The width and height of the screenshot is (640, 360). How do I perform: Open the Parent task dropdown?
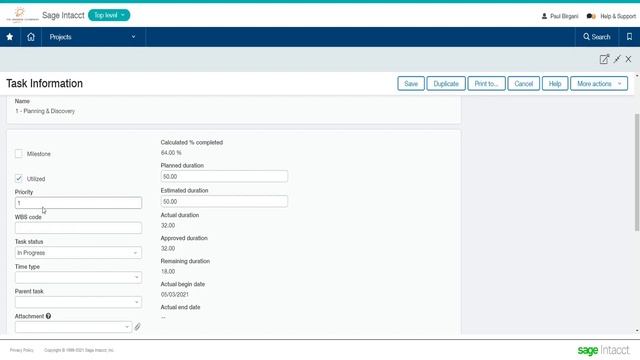tap(78, 302)
